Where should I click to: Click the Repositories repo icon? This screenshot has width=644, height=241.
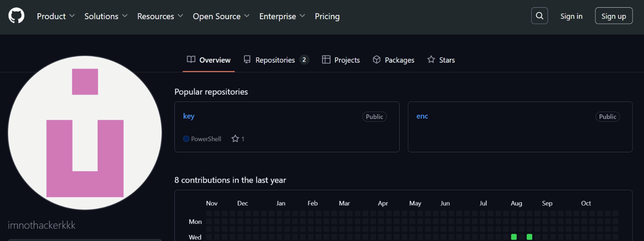pyautogui.click(x=247, y=60)
